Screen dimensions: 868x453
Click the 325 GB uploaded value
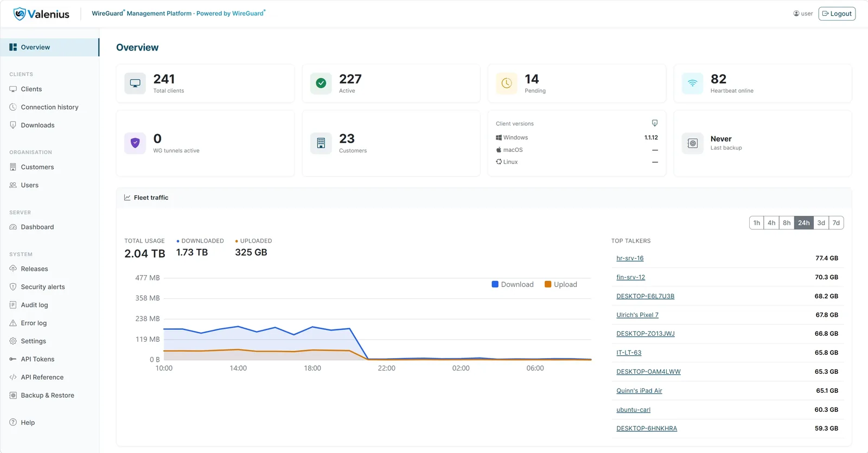coord(251,252)
